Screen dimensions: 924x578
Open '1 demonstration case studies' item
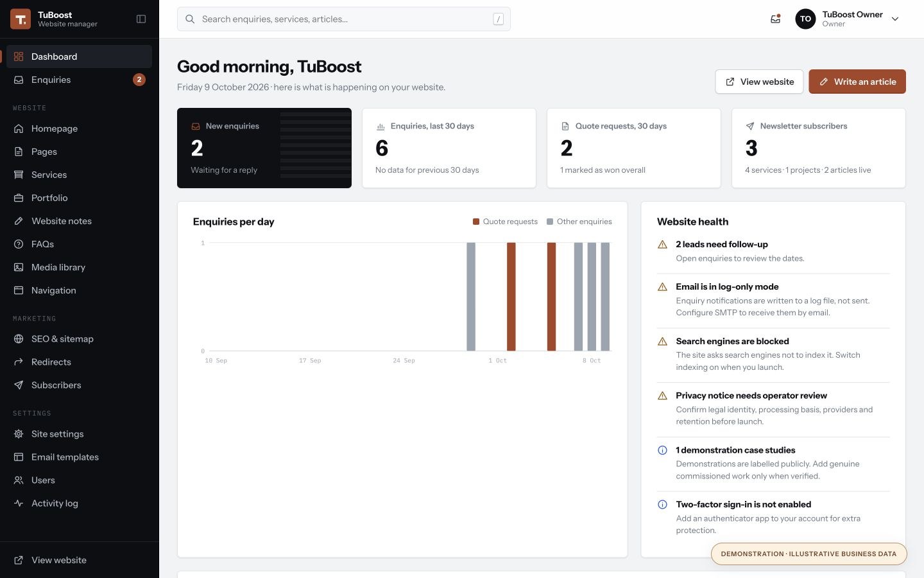tap(773, 463)
